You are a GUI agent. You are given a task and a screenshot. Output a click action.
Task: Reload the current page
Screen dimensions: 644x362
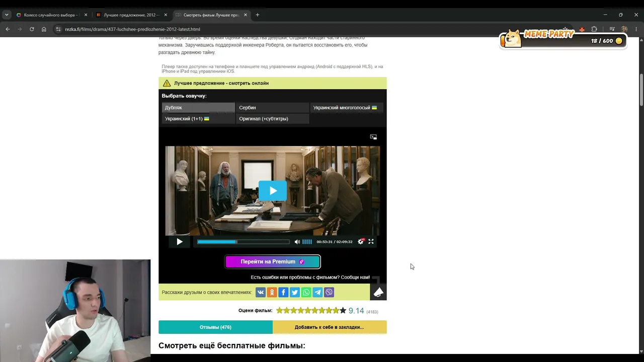coord(32,29)
